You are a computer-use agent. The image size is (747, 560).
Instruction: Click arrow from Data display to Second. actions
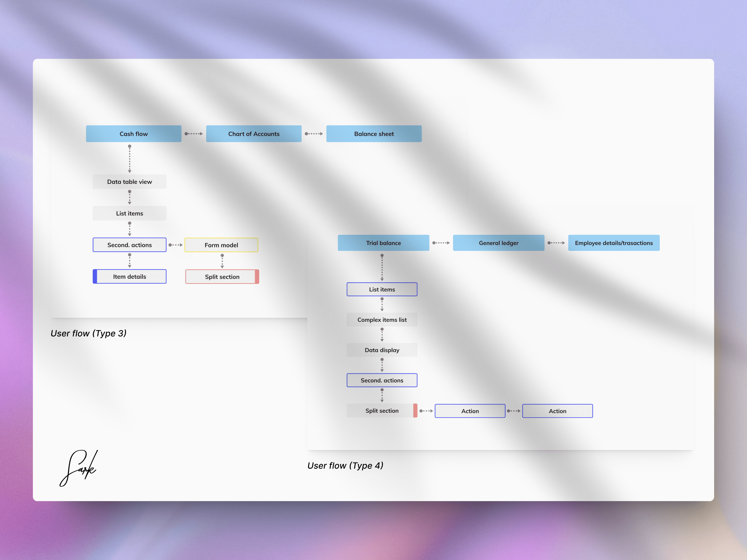tap(382, 365)
